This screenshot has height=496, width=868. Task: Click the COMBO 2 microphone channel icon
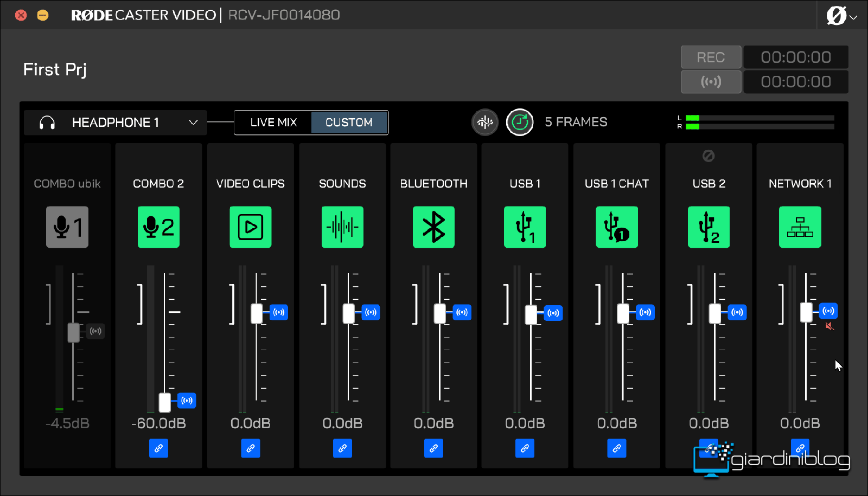pyautogui.click(x=158, y=227)
